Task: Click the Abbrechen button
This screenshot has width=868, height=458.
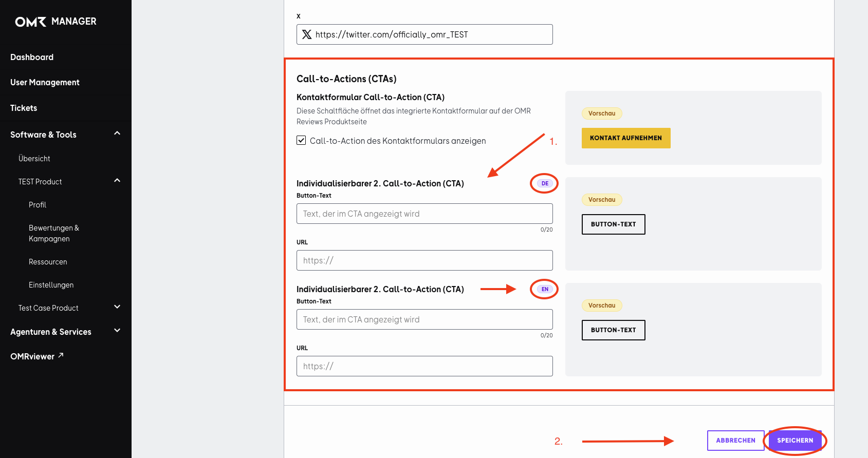Action: [735, 441]
